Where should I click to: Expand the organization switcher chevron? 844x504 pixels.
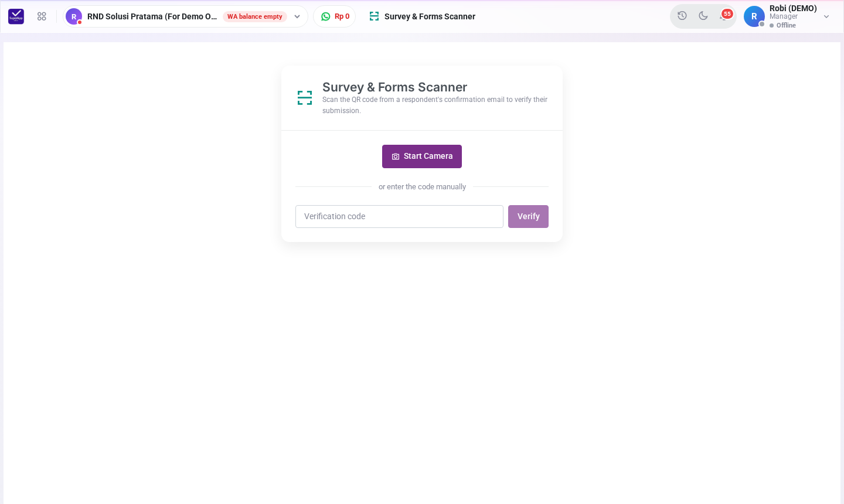coord(297,16)
